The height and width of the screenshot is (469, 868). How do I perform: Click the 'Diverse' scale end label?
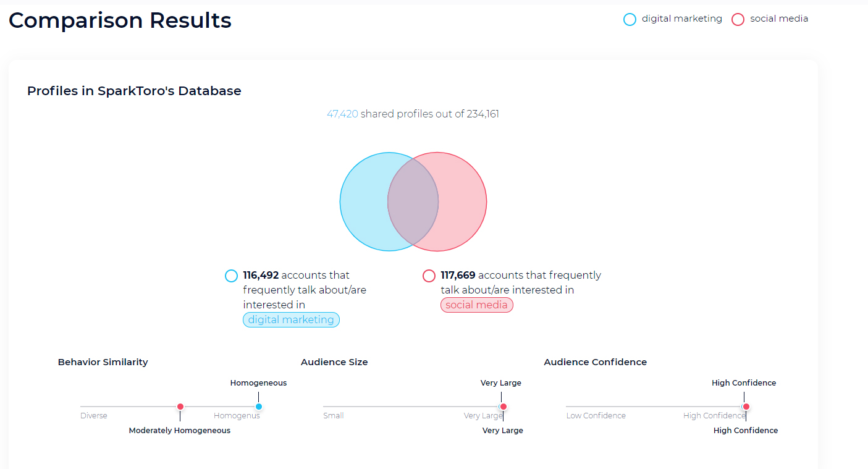pyautogui.click(x=94, y=416)
